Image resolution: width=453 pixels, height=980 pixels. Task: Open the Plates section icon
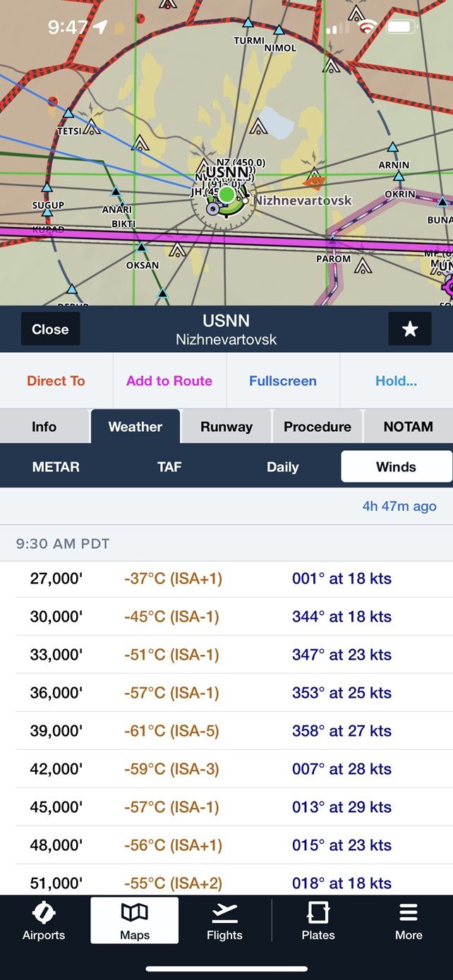(318, 920)
